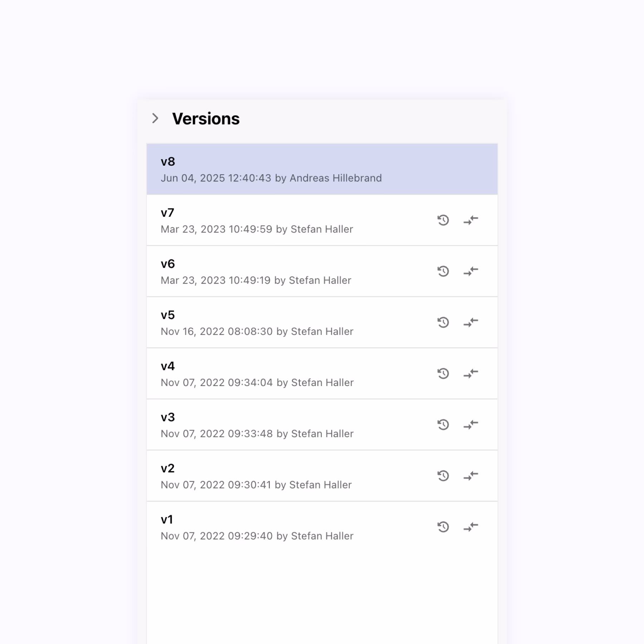Restore version v7 using history icon
The width and height of the screenshot is (644, 644).
(x=443, y=220)
